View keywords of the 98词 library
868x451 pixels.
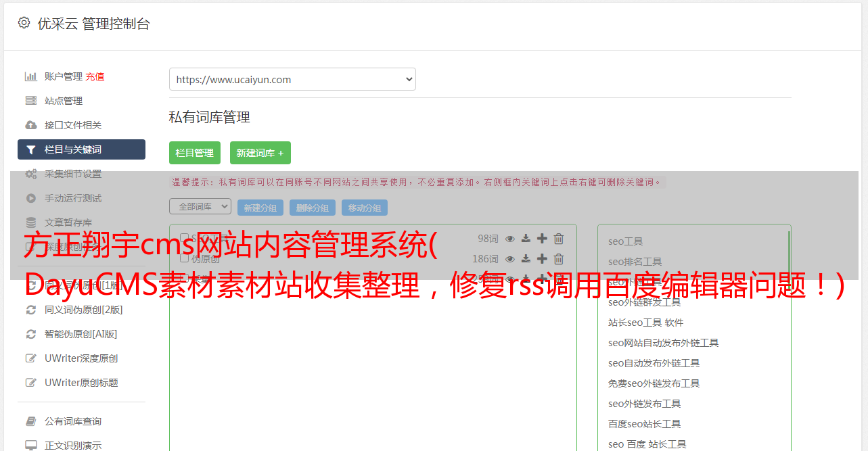click(x=510, y=239)
